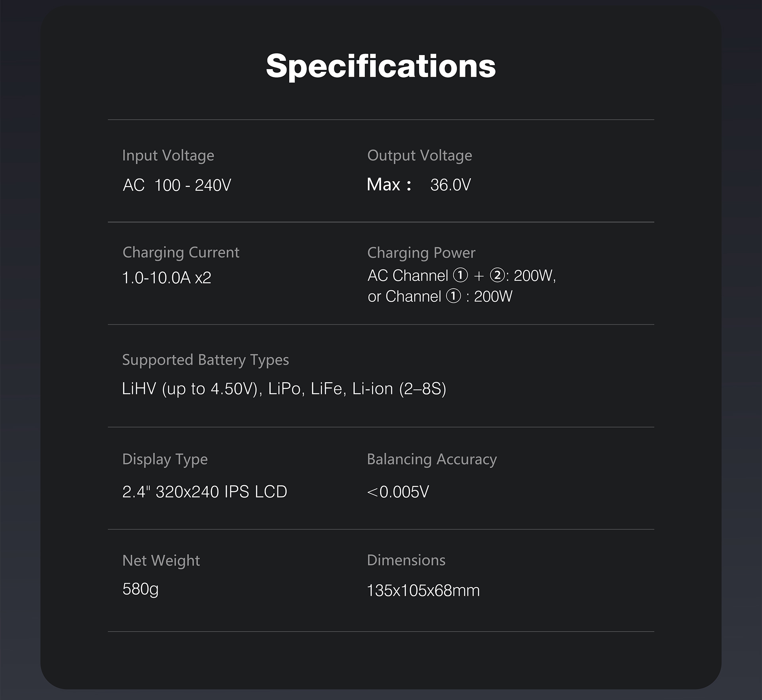Click the Charging Power label
Viewport: 762px width, 700px height.
[421, 253]
